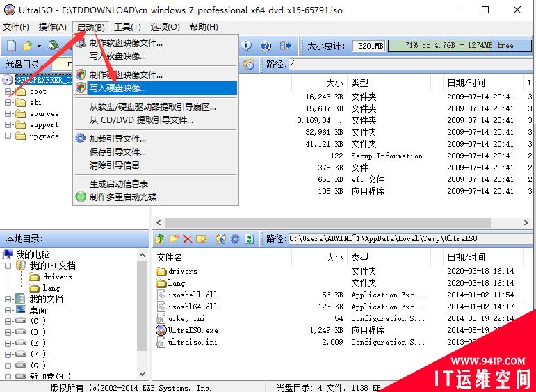
Task: Choose 写入软盘映像... menu entry
Action: click(156, 56)
